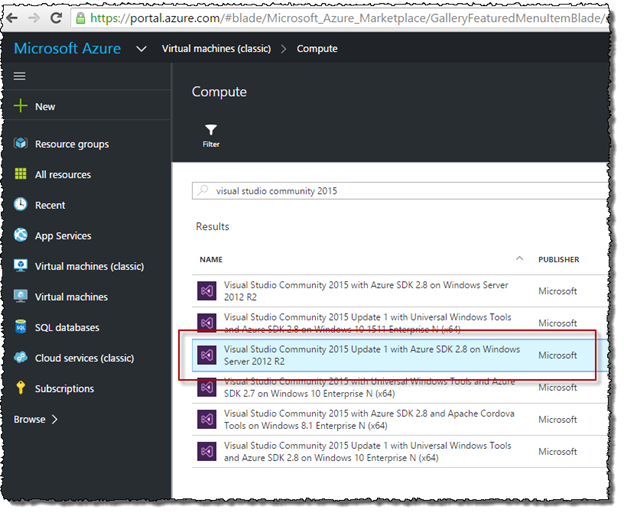Click VS icon for Windows 10 1511 Enterprise N row
This screenshot has width=624, height=516.
tap(207, 322)
